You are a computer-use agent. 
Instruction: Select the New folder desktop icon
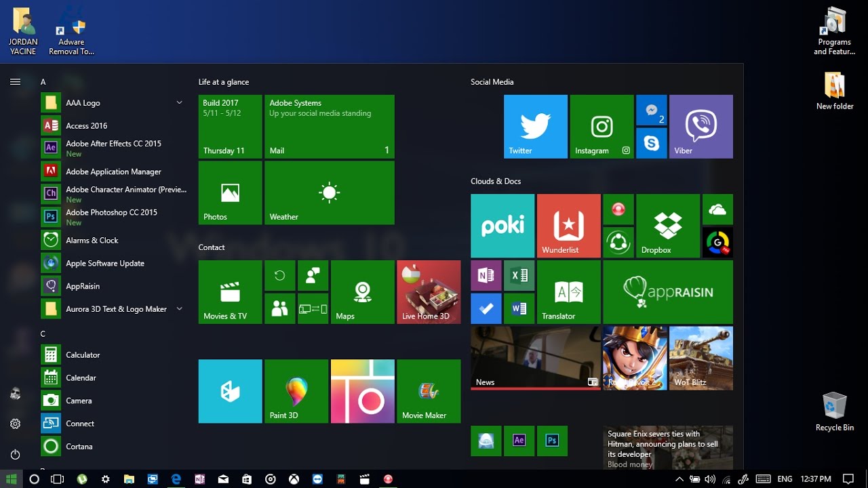pyautogui.click(x=835, y=91)
